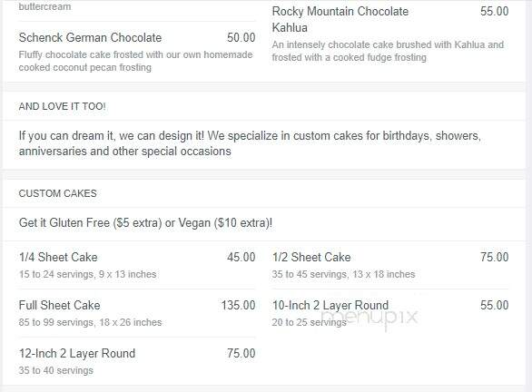Click the 75.00 half sheet price
The image size is (532, 392).
pyautogui.click(x=495, y=257)
